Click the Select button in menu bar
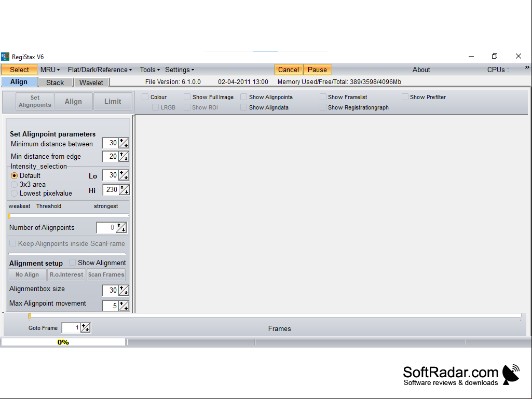532x399 pixels. coord(19,70)
